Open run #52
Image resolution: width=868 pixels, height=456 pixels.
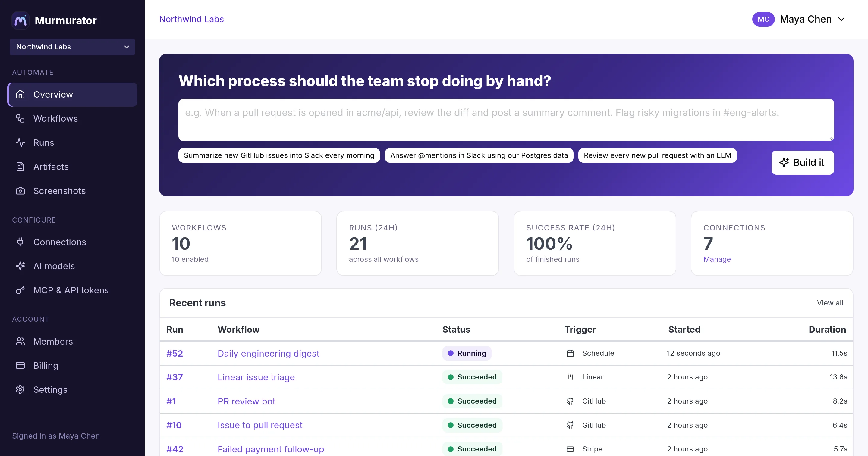(x=175, y=353)
